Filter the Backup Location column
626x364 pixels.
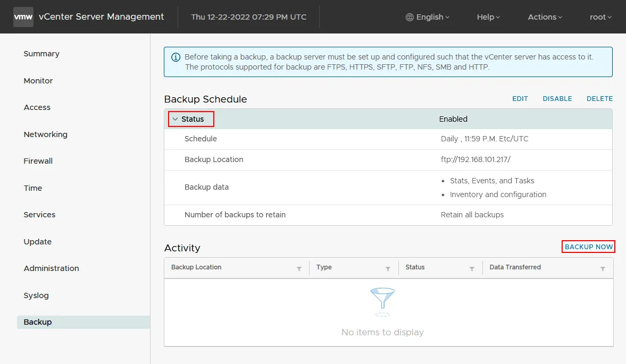[x=299, y=269]
